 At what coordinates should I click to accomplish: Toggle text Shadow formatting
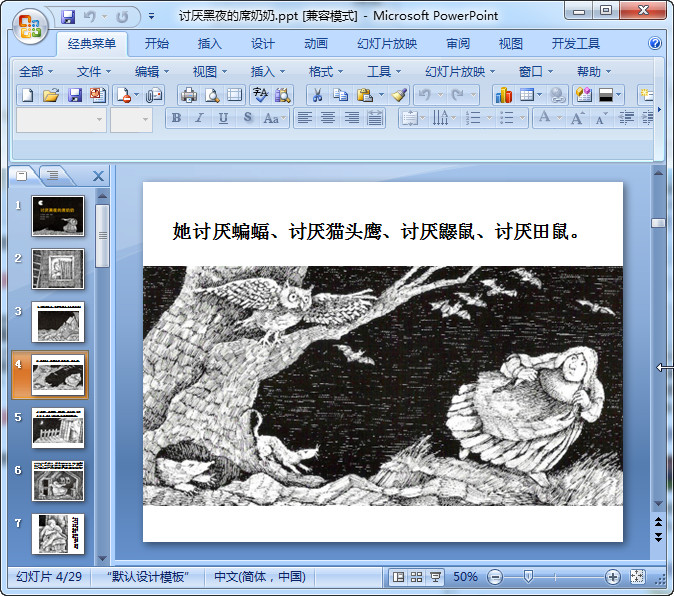pos(247,118)
